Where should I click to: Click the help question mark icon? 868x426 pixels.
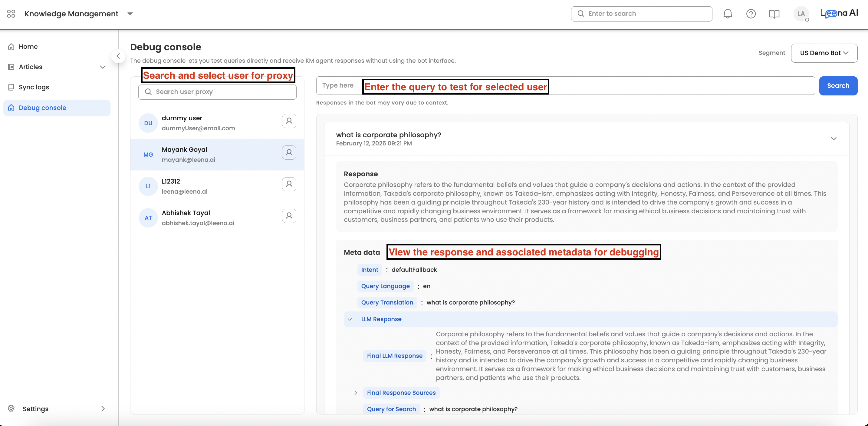coord(751,14)
